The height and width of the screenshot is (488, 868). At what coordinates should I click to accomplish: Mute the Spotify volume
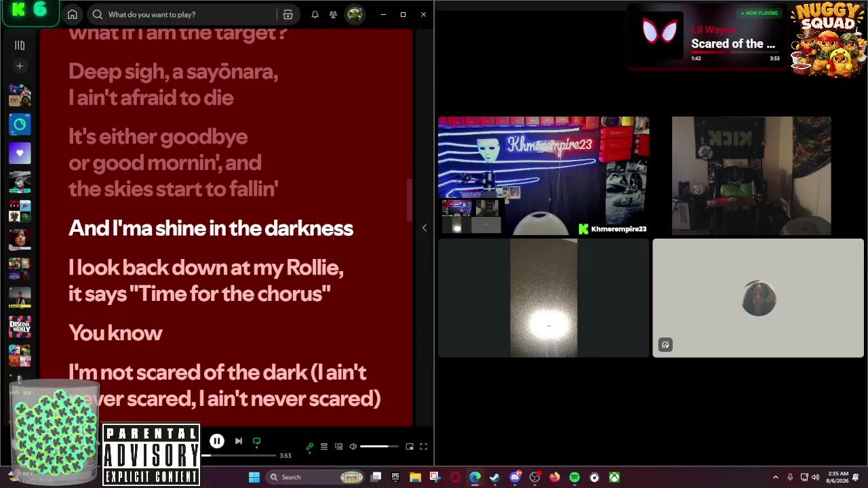click(353, 447)
